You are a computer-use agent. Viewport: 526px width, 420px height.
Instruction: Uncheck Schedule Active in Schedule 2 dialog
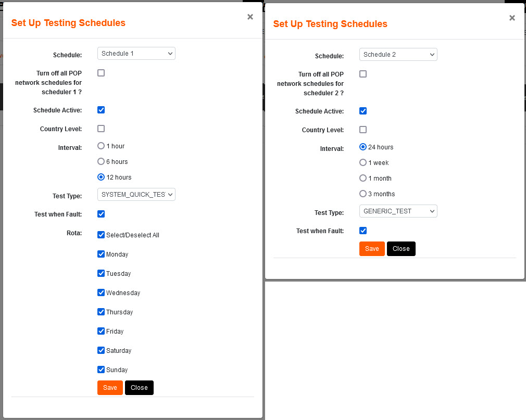tap(363, 111)
